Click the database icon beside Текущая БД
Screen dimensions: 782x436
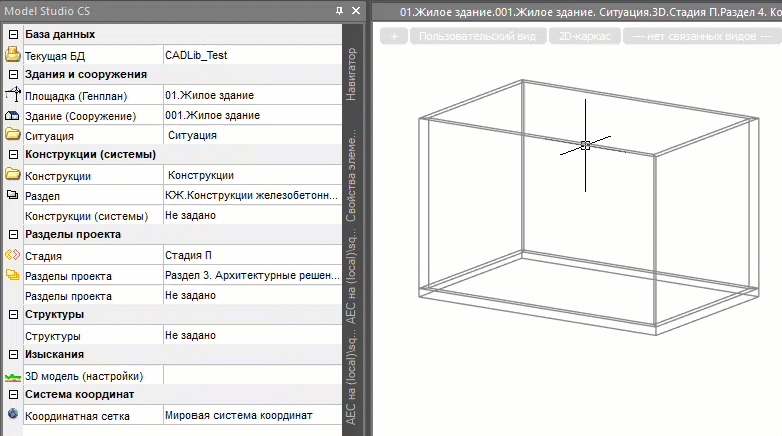click(x=13, y=55)
